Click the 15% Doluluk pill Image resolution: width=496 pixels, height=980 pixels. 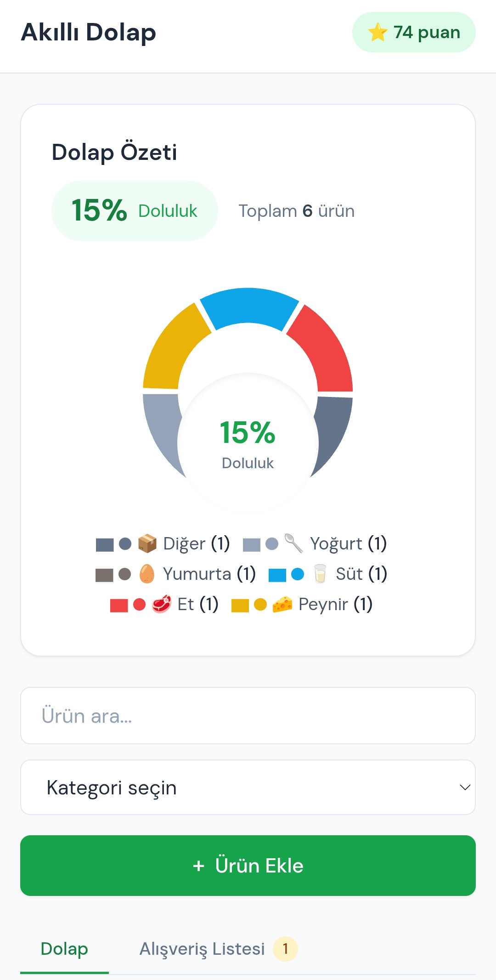coord(135,211)
